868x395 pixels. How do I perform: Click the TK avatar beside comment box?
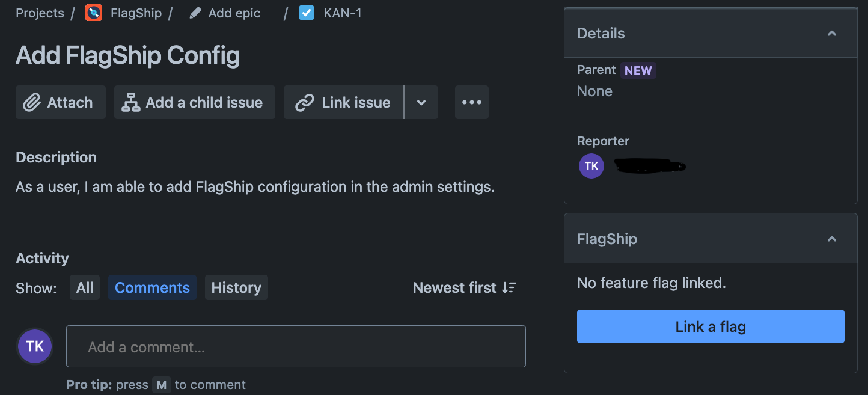tap(35, 346)
